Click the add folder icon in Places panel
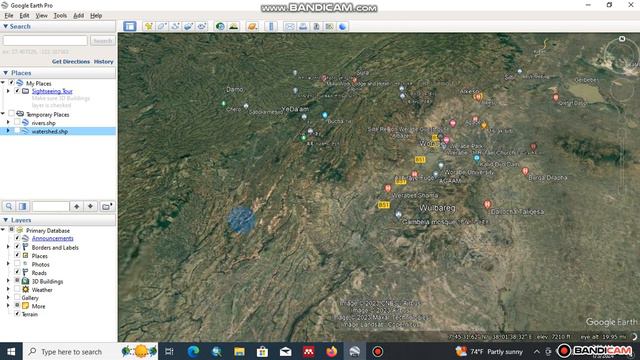 coord(107,207)
